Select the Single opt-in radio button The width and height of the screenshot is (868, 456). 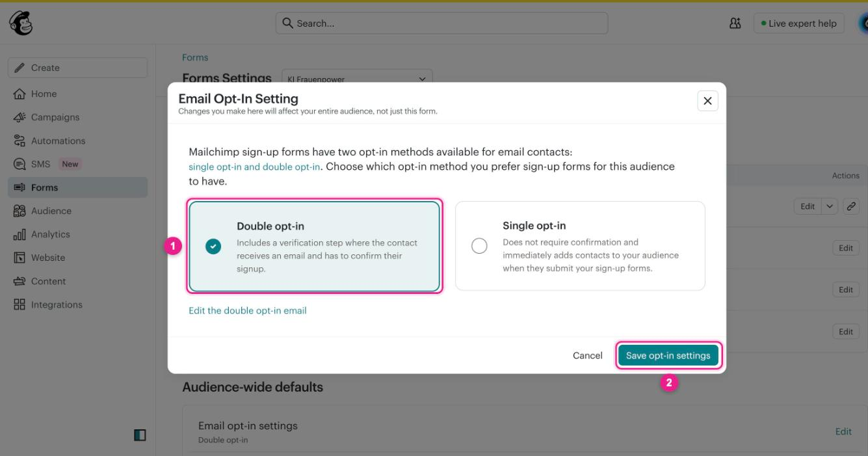[x=479, y=246]
